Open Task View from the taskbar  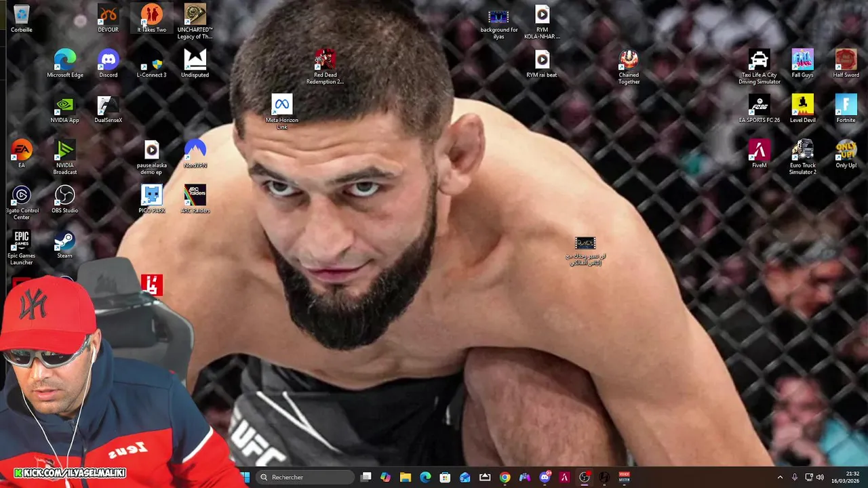pyautogui.click(x=366, y=477)
